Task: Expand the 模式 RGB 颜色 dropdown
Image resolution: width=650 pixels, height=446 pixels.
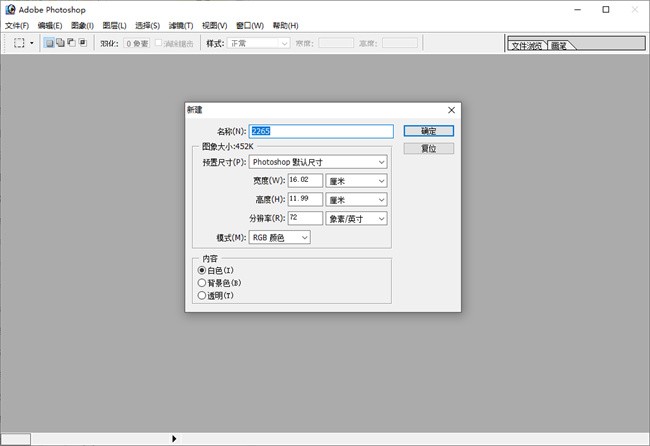Action: click(279, 237)
